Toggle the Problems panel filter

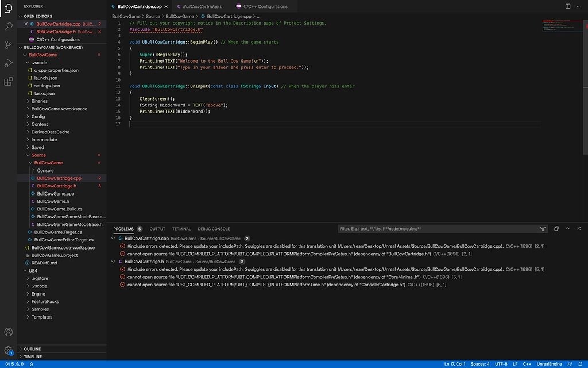point(543,229)
